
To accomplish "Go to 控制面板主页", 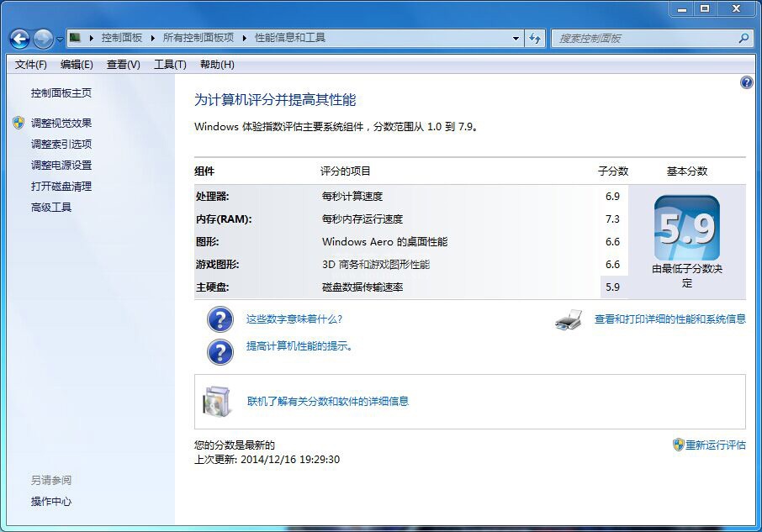I will 61,93.
